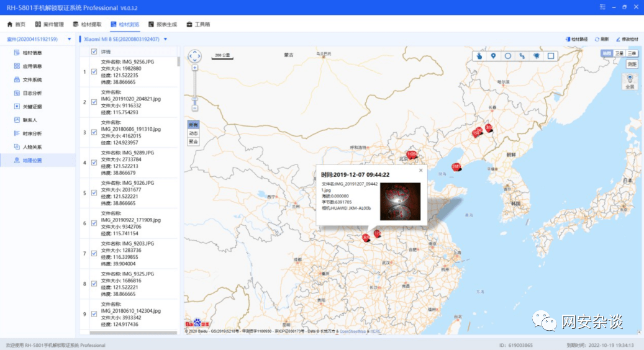
Task: Click the 修改检材 edit button
Action: point(627,39)
